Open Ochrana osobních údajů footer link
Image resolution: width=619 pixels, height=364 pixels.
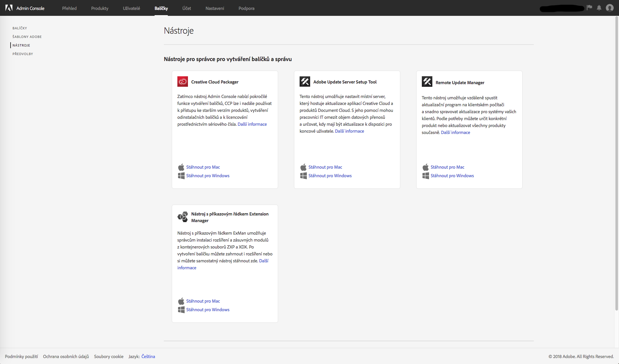pos(66,356)
